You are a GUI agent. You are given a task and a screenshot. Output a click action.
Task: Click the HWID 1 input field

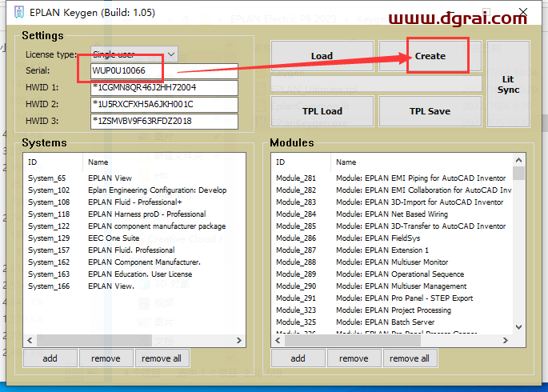coord(164,88)
